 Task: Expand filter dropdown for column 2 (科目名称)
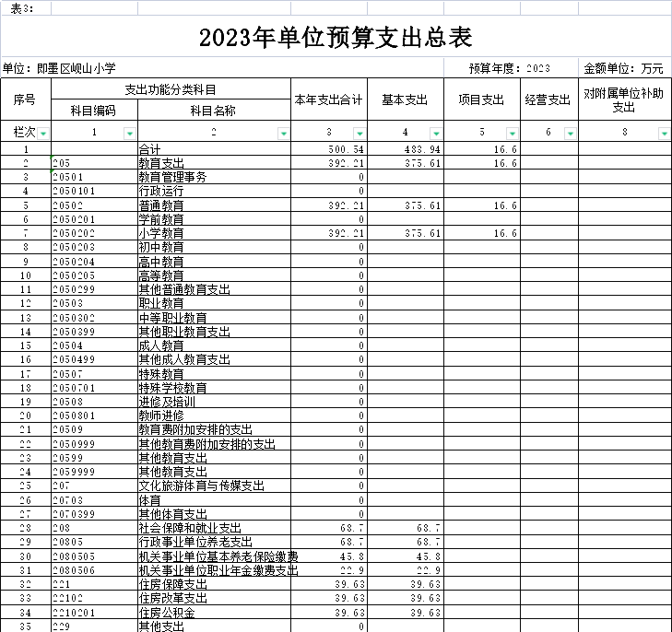coord(283,134)
